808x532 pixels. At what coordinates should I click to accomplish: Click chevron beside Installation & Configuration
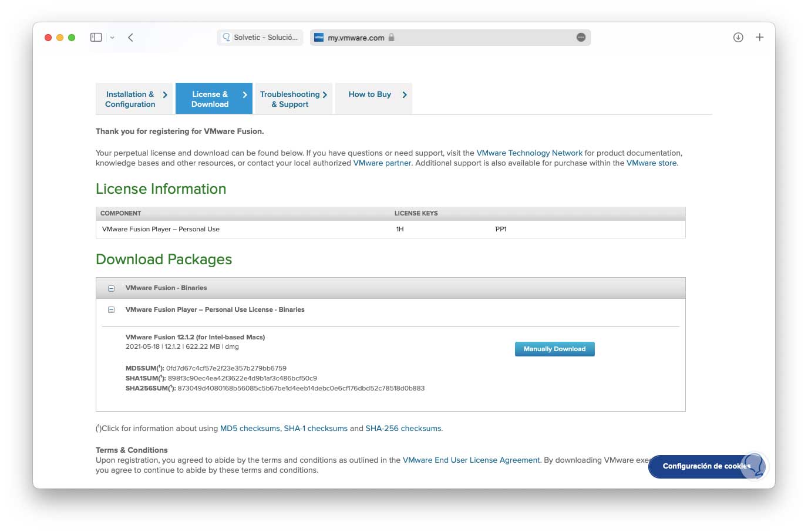coord(165,95)
